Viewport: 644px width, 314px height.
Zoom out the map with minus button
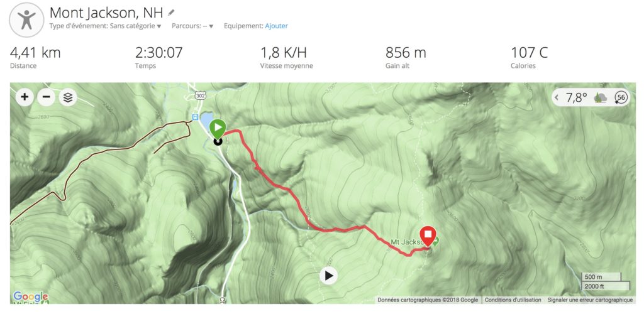coord(46,97)
